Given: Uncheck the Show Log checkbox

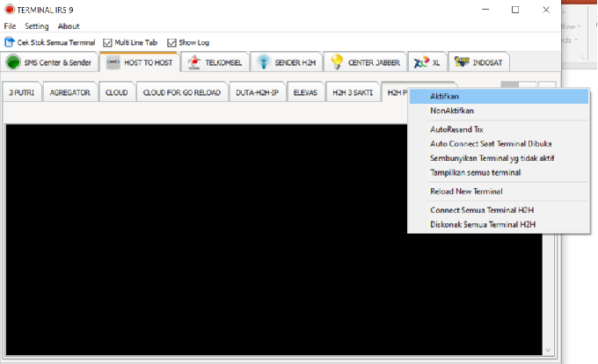Looking at the screenshot, I should 172,42.
